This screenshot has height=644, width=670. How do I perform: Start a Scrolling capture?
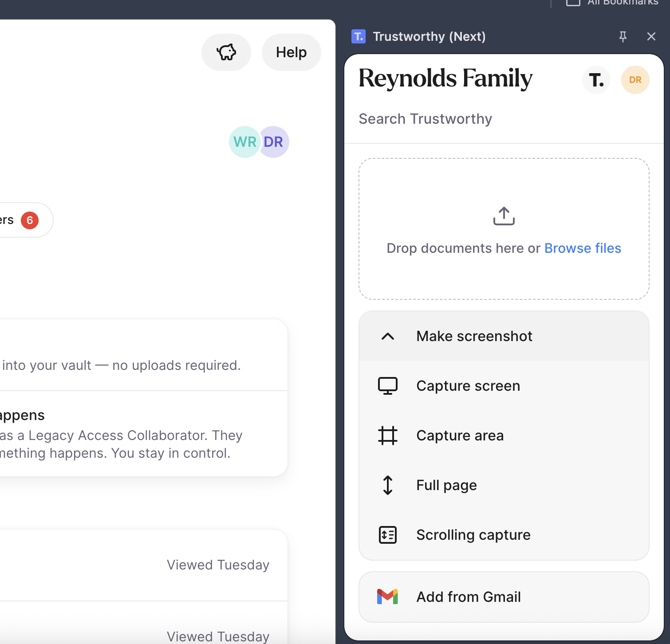[473, 535]
